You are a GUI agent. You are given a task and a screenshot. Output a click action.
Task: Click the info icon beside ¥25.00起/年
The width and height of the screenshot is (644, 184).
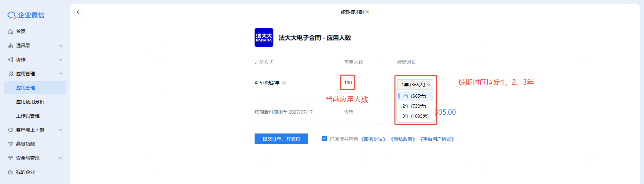(x=284, y=83)
